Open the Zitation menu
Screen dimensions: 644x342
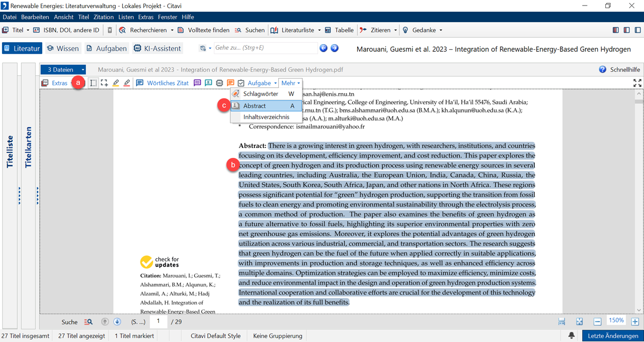tap(104, 17)
